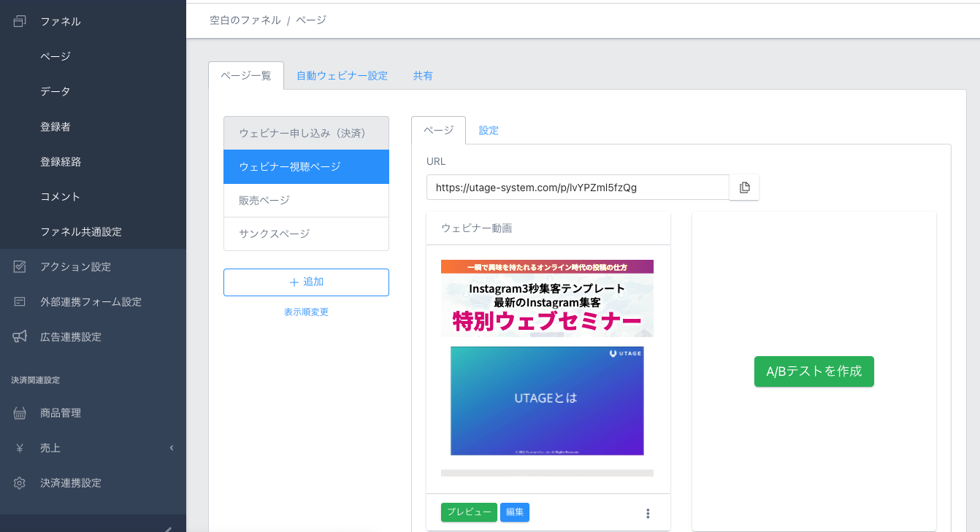Click the 表示順変更 link

pos(306,312)
